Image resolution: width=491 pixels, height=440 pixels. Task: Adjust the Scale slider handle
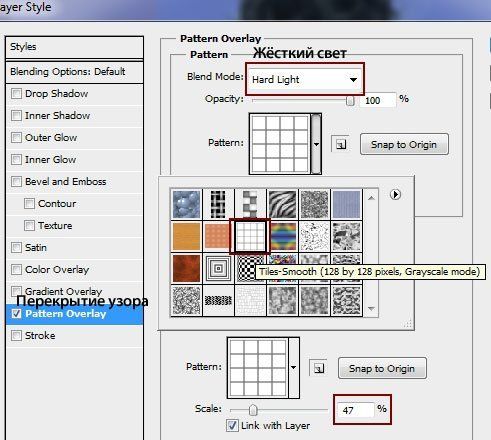point(253,410)
